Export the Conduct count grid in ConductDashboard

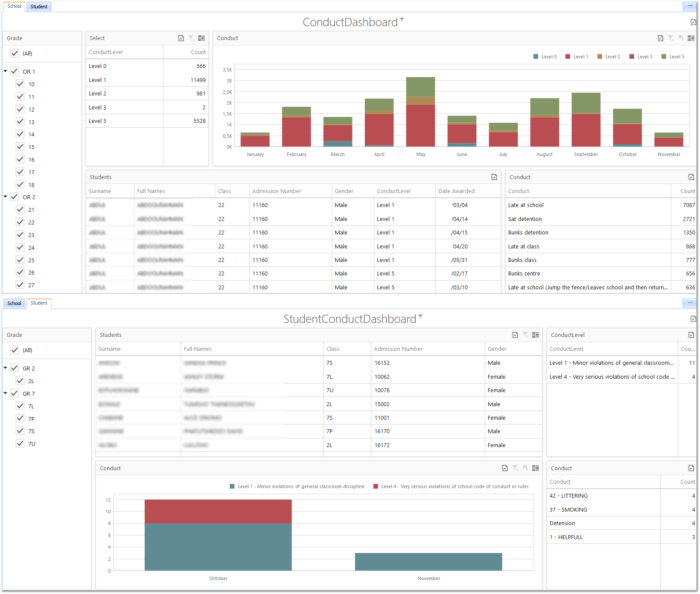(x=691, y=177)
